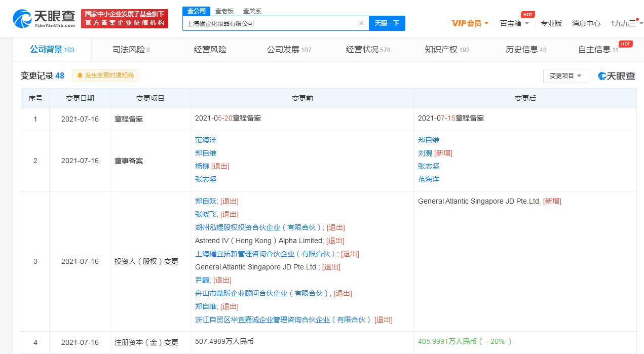
Task: Click the 投资人（股权）变更 item cell
Action: [x=146, y=261]
